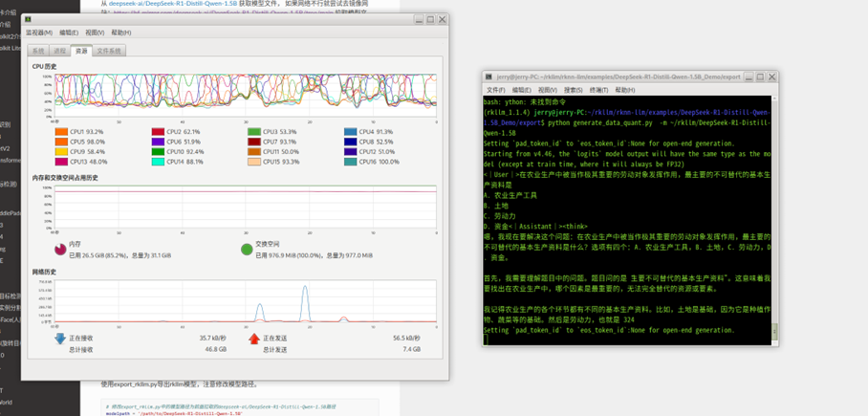The width and height of the screenshot is (868, 416).
Task: Click the CPU8 color swatch
Action: point(351,142)
